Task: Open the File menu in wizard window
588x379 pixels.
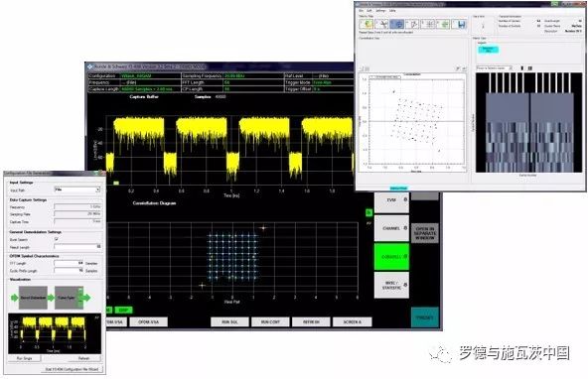Action: coord(361,11)
